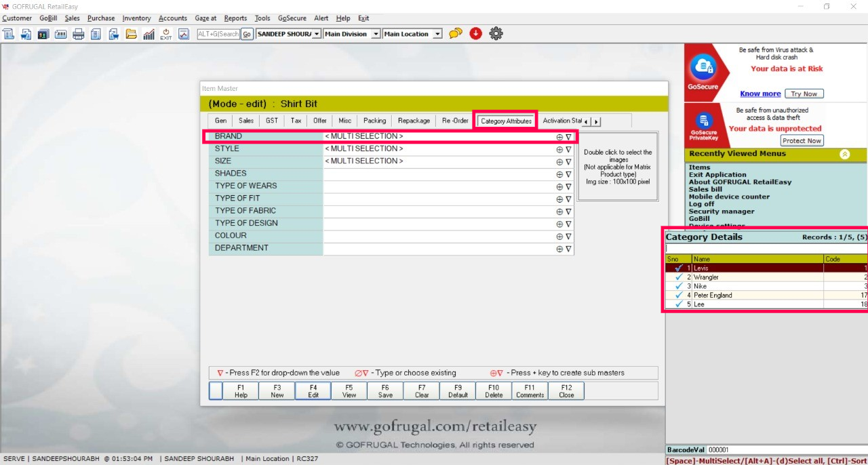The image size is (868, 465).
Task: Open the STYLE drop-down triangle
Action: (568, 149)
